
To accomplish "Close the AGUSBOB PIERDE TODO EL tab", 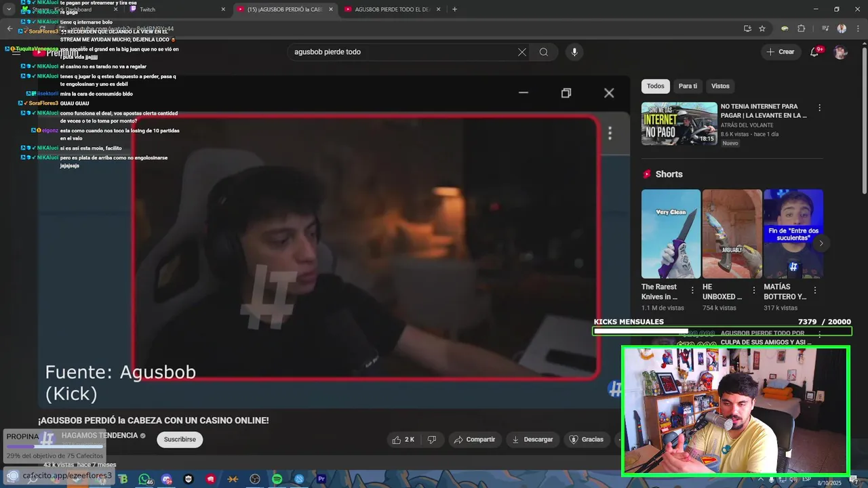I will [439, 9].
